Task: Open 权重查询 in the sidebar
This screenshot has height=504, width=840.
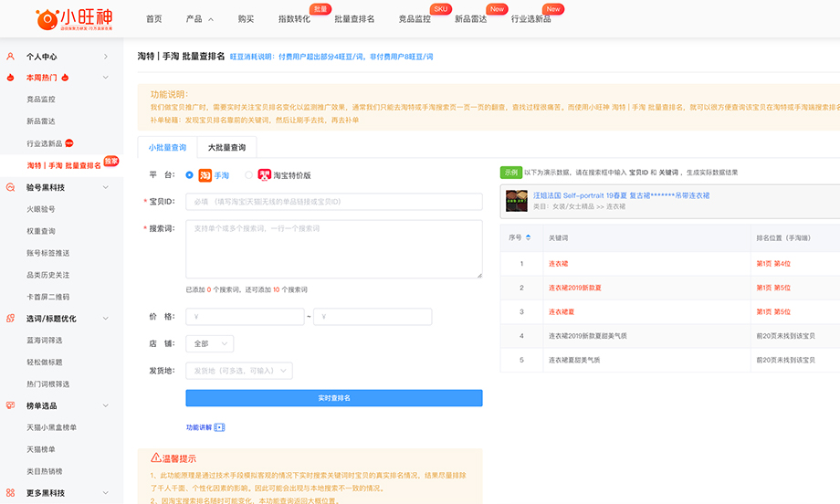Action: point(41,231)
